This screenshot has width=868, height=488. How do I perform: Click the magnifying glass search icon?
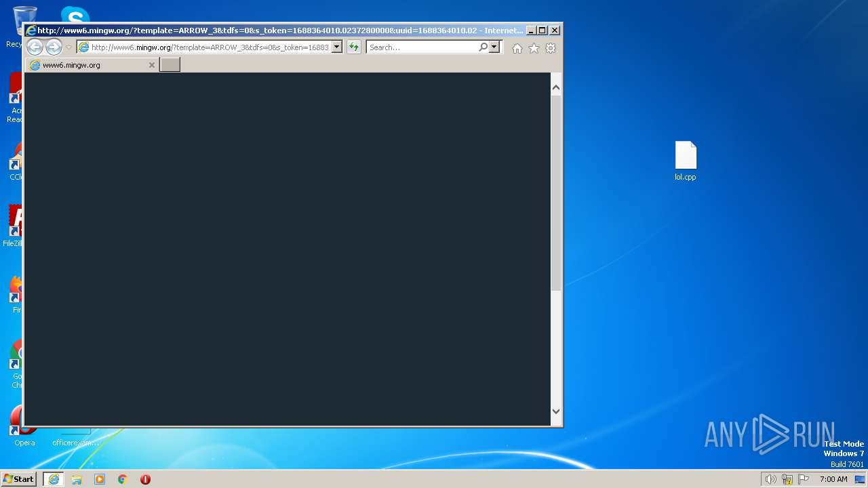pyautogui.click(x=483, y=47)
